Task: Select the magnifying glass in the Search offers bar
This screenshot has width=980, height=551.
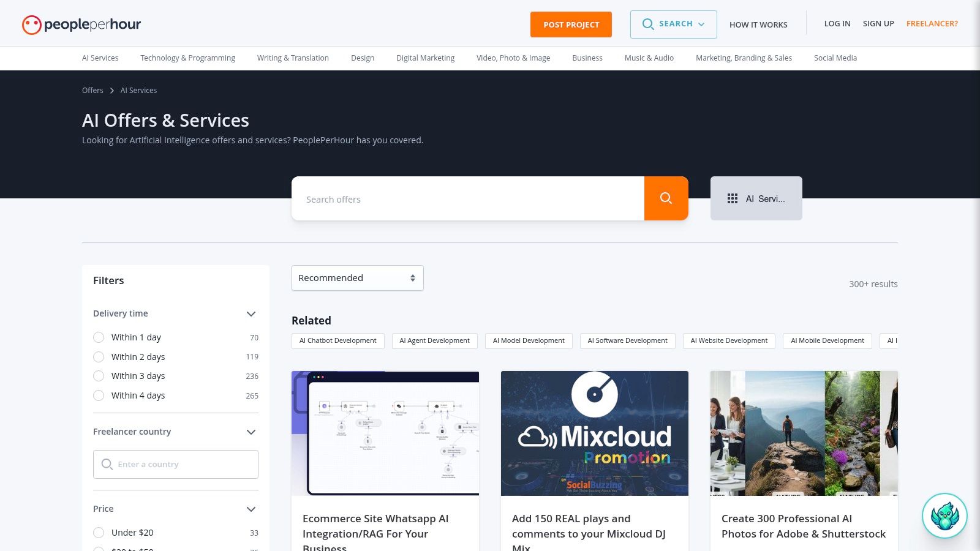Action: (x=666, y=198)
